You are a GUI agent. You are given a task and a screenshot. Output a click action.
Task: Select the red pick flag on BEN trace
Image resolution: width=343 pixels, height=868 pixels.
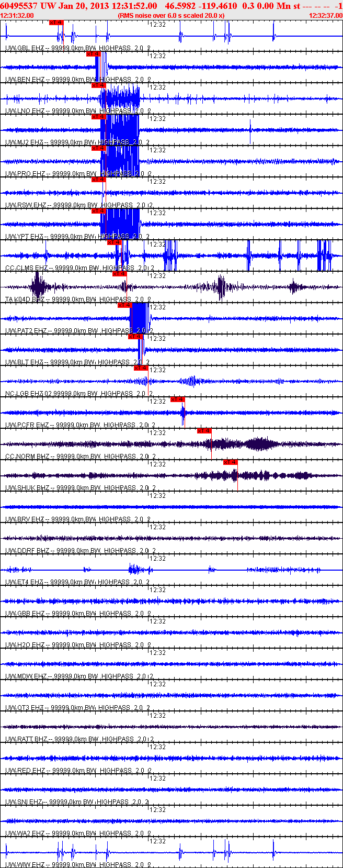pyautogui.click(x=93, y=54)
